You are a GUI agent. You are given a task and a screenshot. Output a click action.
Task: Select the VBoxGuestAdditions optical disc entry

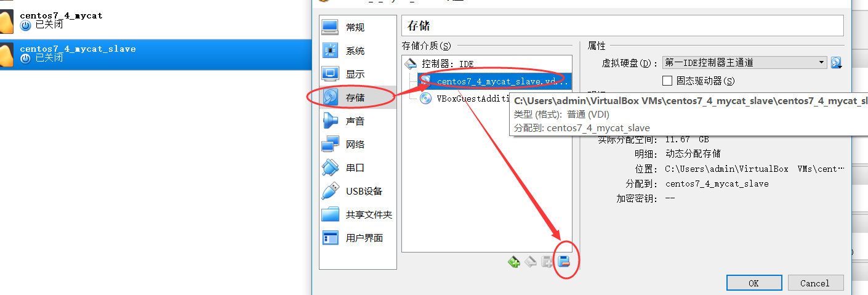click(465, 98)
